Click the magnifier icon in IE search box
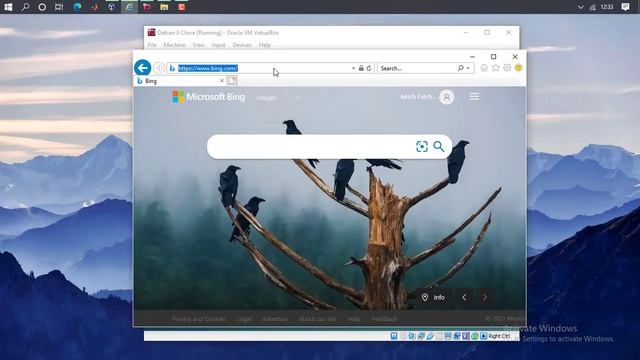 460,68
